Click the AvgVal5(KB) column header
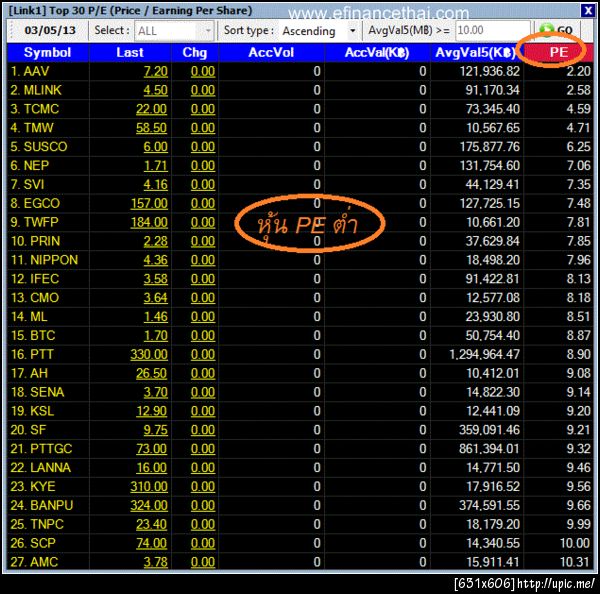 (x=476, y=52)
